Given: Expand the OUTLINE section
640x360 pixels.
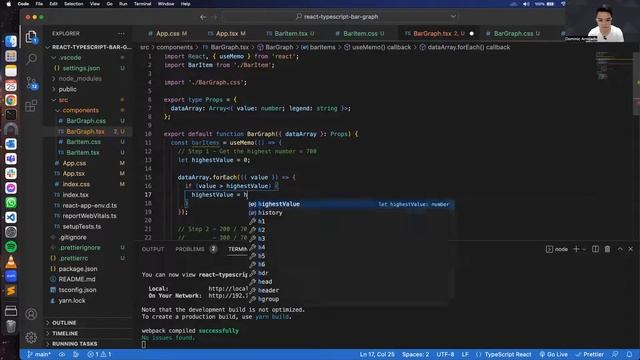Looking at the screenshot, I should coord(64,322).
